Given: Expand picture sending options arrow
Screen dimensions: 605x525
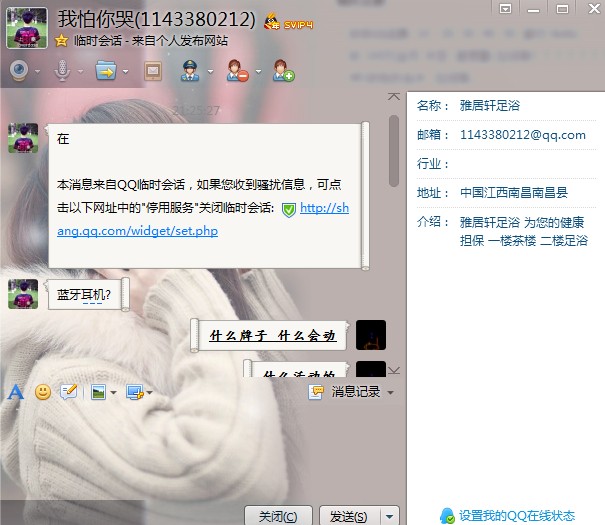Looking at the screenshot, I should pos(113,393).
